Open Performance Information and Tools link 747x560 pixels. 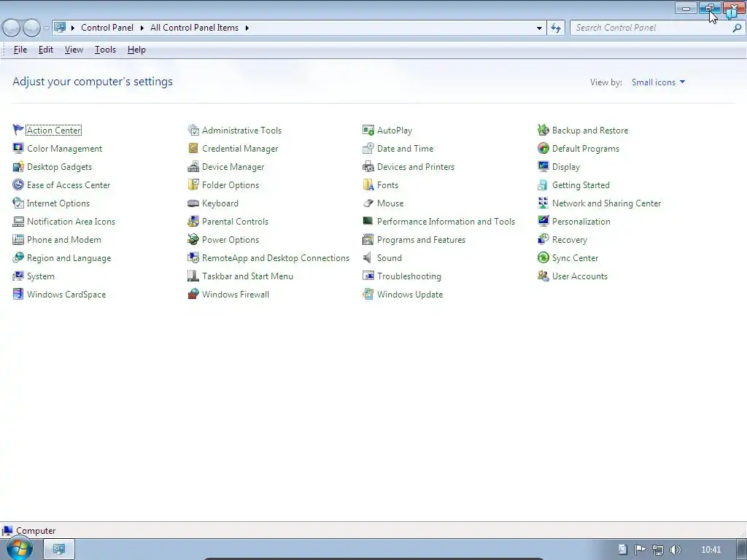pyautogui.click(x=446, y=222)
